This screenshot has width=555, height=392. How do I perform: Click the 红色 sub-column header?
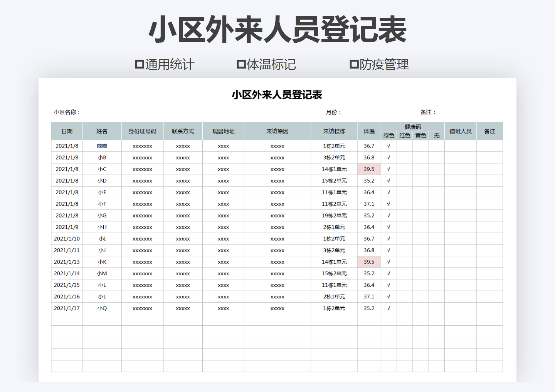tap(404, 136)
